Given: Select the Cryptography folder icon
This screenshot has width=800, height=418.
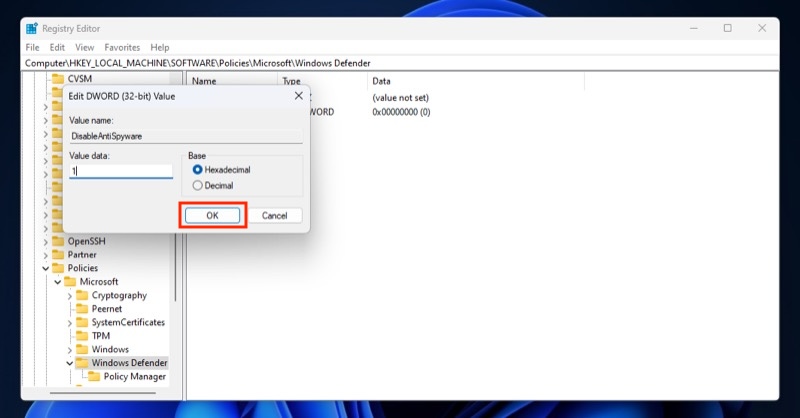Looking at the screenshot, I should (82, 295).
